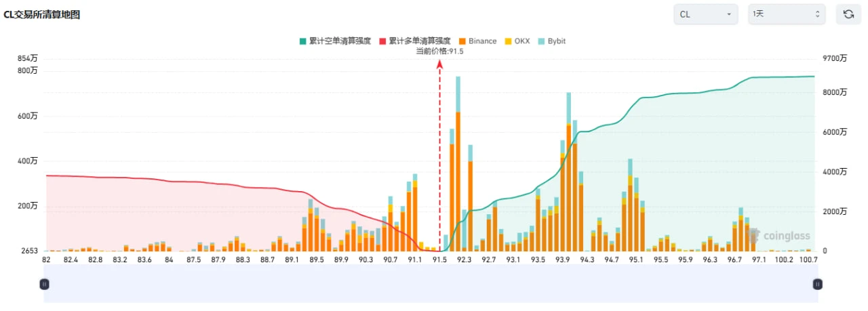Toggle 累计多单清算强度 legend series
The image size is (868, 311).
coord(414,41)
